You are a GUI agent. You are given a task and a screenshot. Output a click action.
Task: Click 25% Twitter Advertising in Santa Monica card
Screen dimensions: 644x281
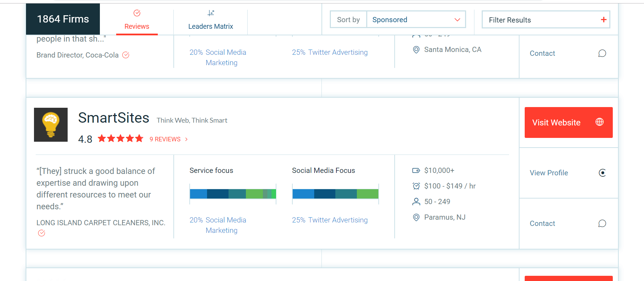point(330,52)
